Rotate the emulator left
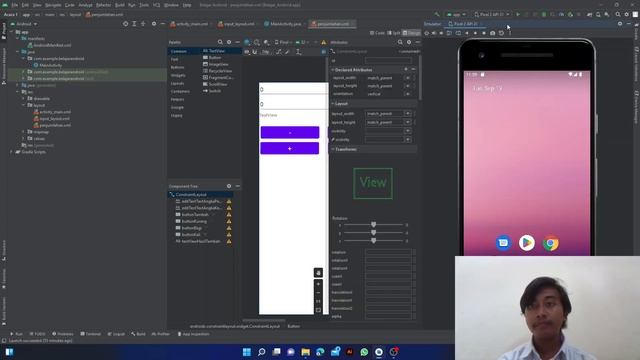The height and width of the screenshot is (360, 640). 450,33
